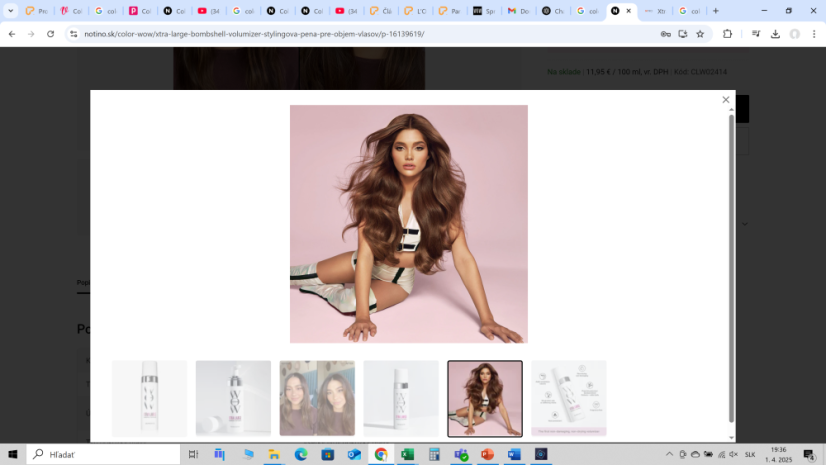Open the tab search dropdown
The height and width of the screenshot is (465, 826).
11,11
